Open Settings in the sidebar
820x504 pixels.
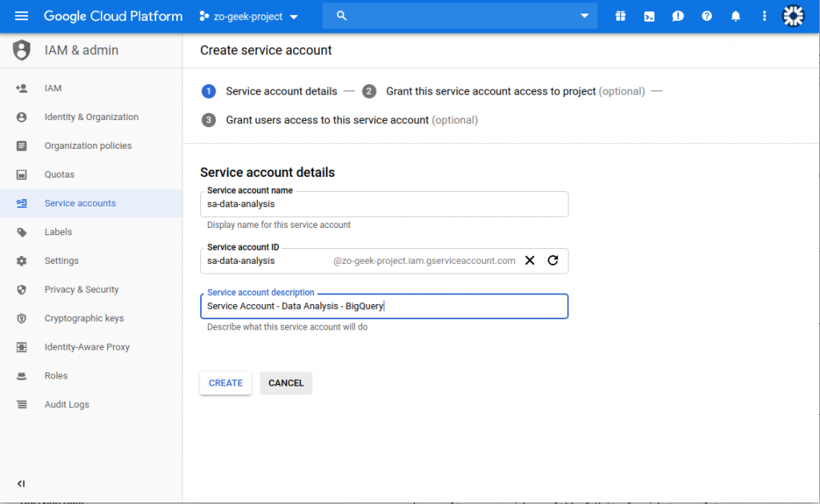[91, 261]
